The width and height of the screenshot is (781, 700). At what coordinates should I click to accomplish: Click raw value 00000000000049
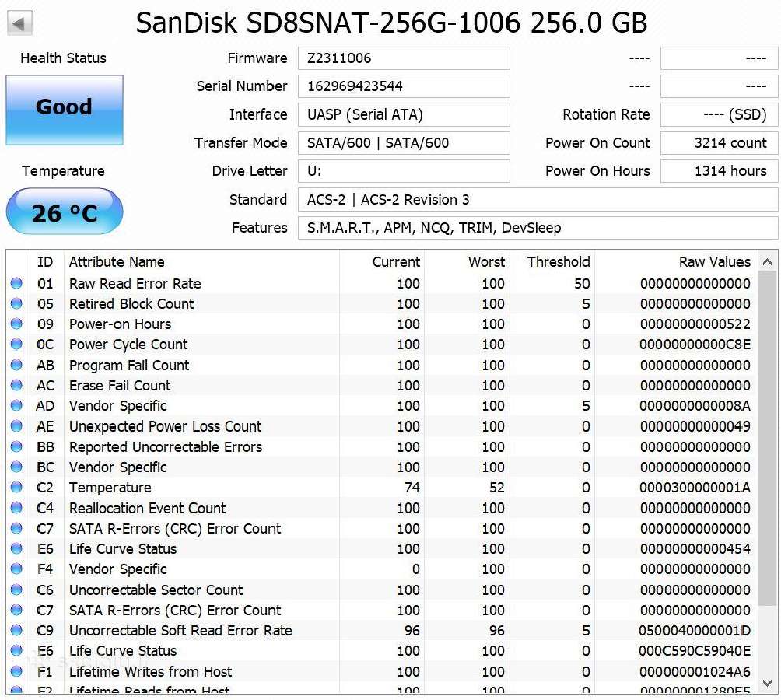[x=695, y=426]
